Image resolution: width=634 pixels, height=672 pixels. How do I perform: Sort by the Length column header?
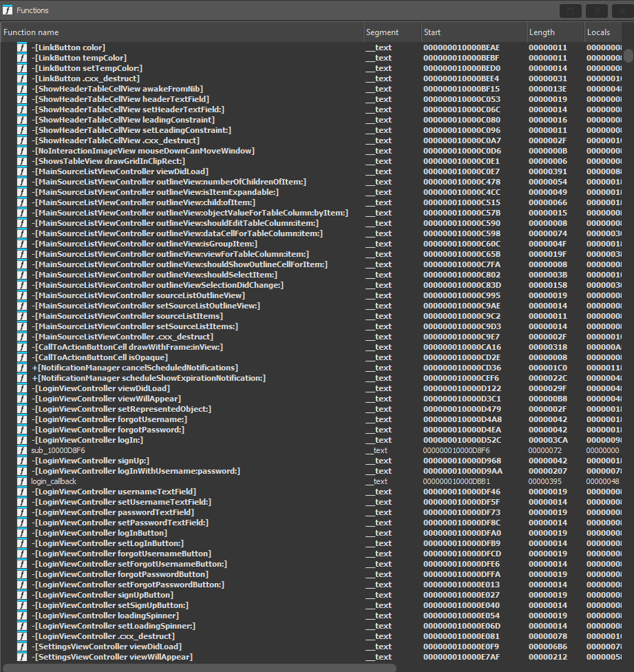[543, 32]
